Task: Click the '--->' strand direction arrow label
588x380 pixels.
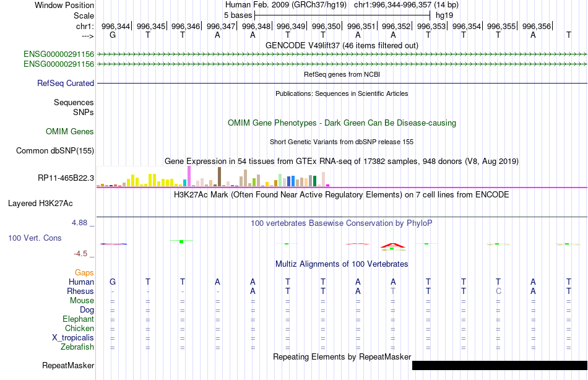Action: click(x=87, y=36)
